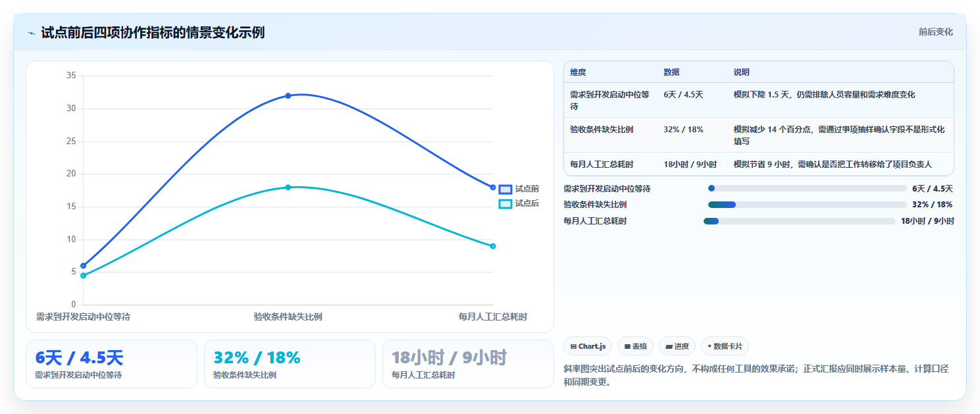The image size is (980, 414).
Task: Click the 前后变化 label in header
Action: (935, 32)
